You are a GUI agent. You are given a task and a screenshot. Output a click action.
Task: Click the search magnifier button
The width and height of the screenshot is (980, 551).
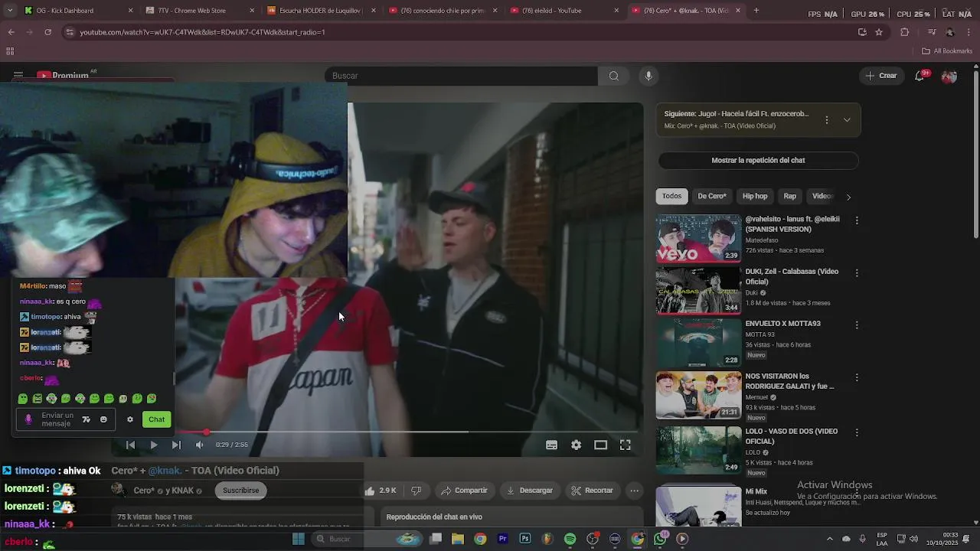coord(613,76)
